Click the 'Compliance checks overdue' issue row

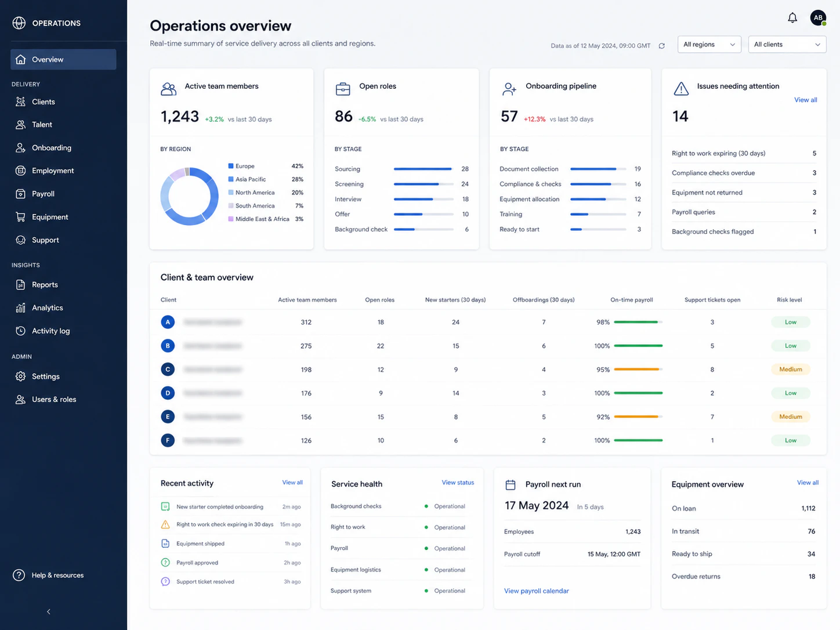point(744,173)
